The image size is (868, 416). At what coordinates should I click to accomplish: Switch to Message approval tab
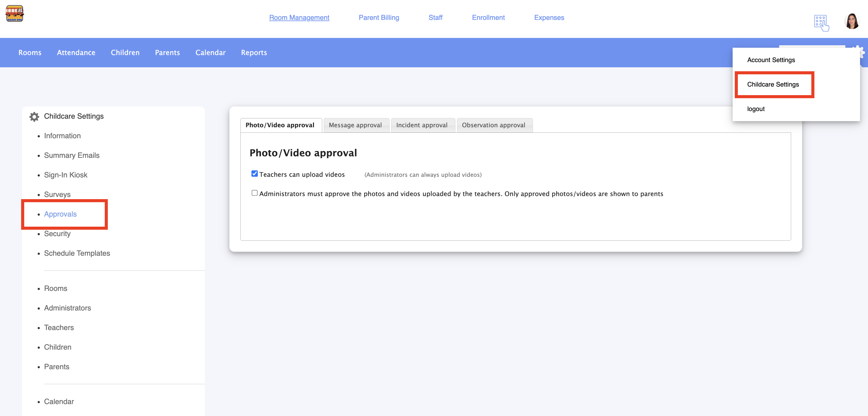[x=355, y=125]
